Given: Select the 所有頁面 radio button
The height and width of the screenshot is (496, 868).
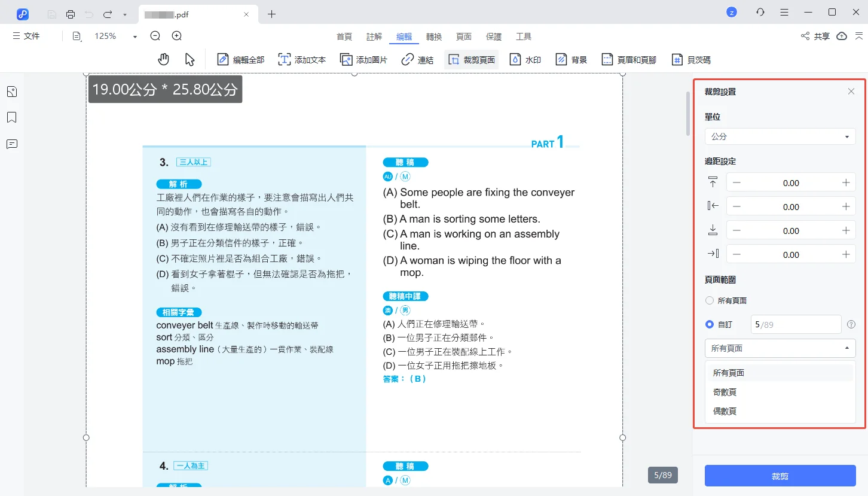Looking at the screenshot, I should 710,300.
